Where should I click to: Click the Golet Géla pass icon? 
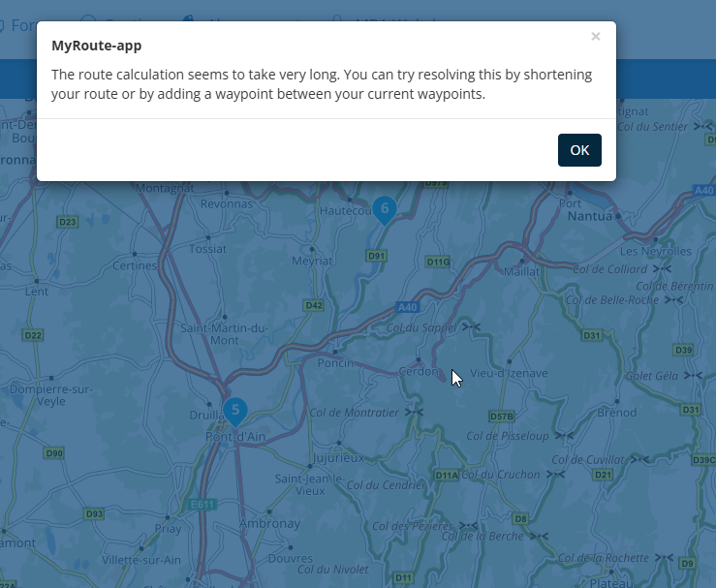pos(693,375)
